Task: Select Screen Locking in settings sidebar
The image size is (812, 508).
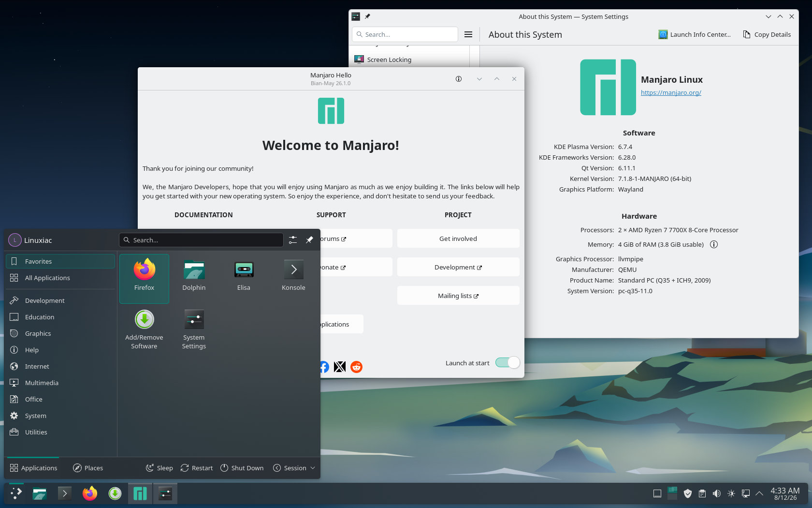Action: pyautogui.click(x=409, y=60)
